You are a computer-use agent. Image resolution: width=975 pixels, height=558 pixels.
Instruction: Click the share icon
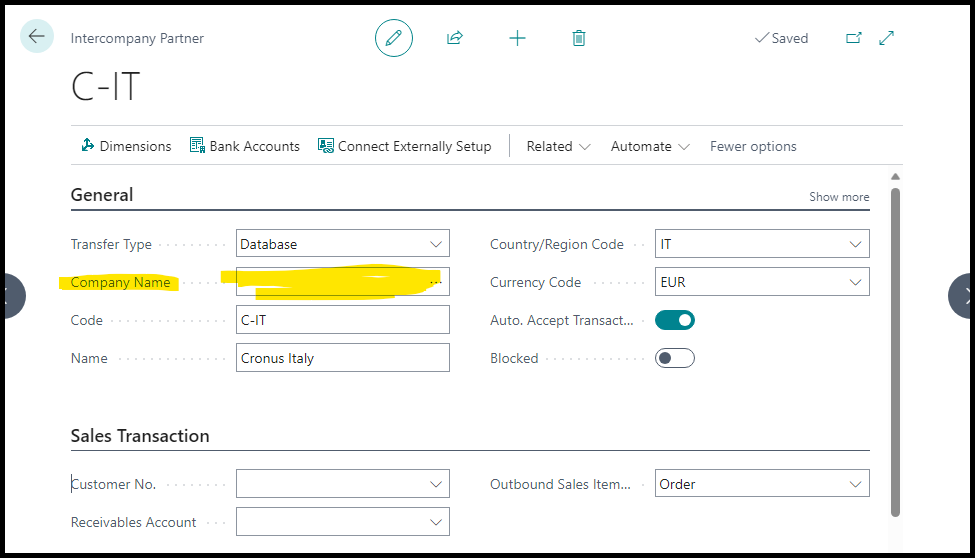(455, 38)
